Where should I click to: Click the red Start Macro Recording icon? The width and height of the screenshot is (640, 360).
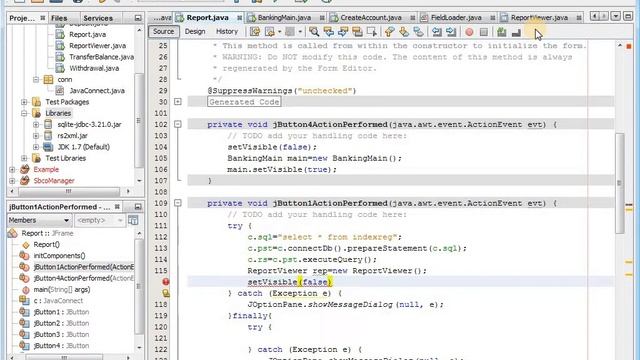pyautogui.click(x=469, y=32)
